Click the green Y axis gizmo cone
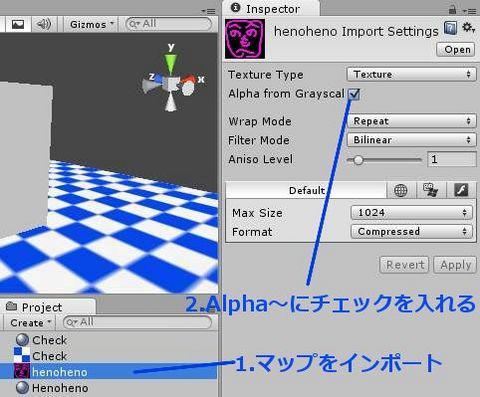480x397 pixels. (171, 63)
